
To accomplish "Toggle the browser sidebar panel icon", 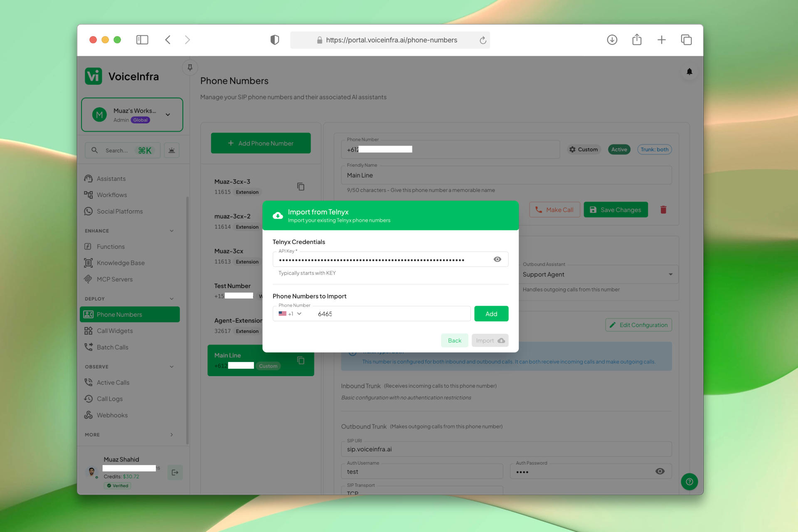I will click(x=142, y=40).
